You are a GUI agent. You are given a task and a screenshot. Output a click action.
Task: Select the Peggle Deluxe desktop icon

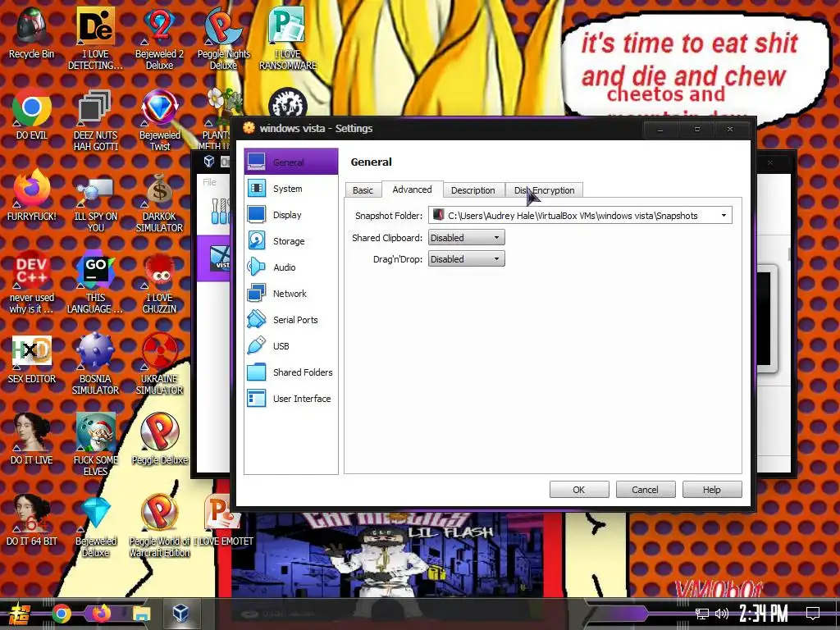[160, 440]
